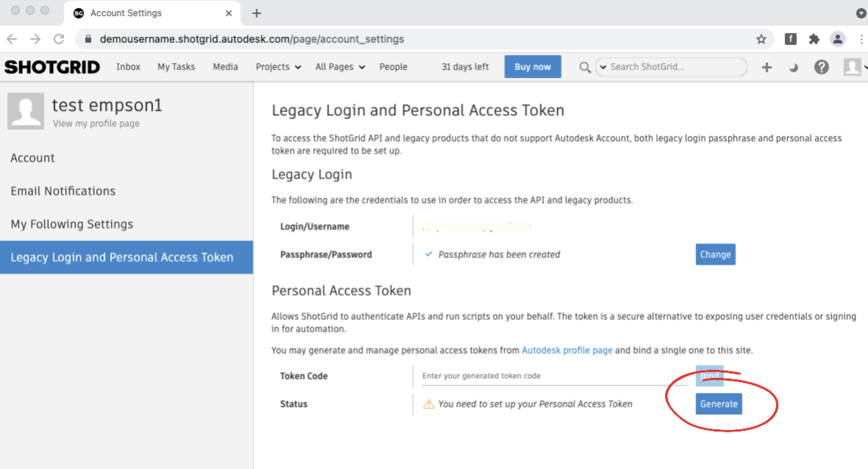Open the search options dropdown arrow
Image resolution: width=868 pixels, height=469 pixels.
tap(603, 67)
